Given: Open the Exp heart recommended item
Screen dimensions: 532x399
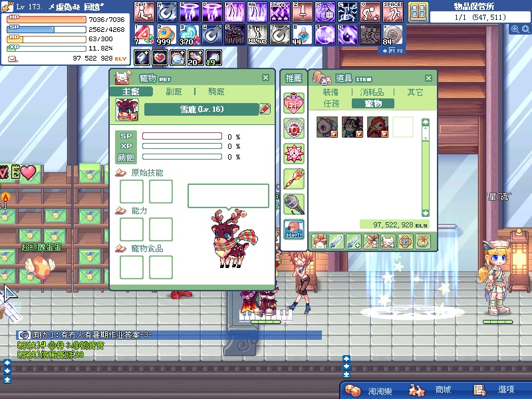Looking at the screenshot, I should (x=294, y=104).
